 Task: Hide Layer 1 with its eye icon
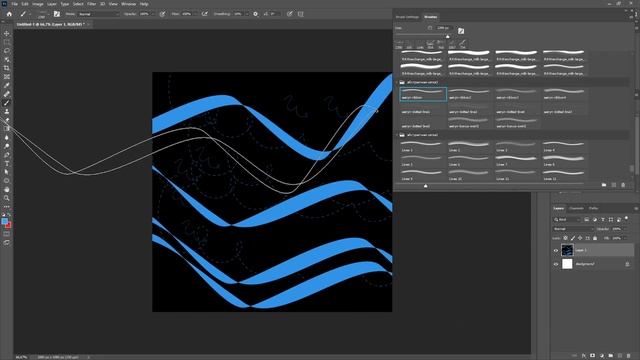[556, 251]
